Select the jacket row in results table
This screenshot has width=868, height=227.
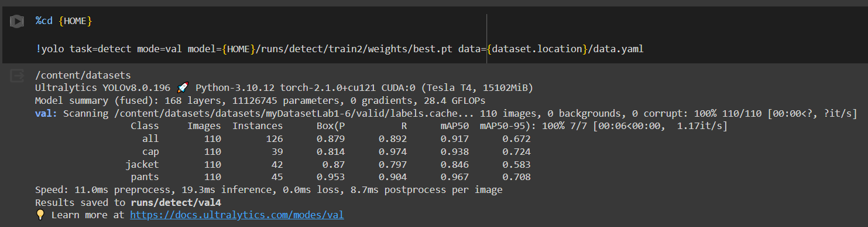click(328, 164)
